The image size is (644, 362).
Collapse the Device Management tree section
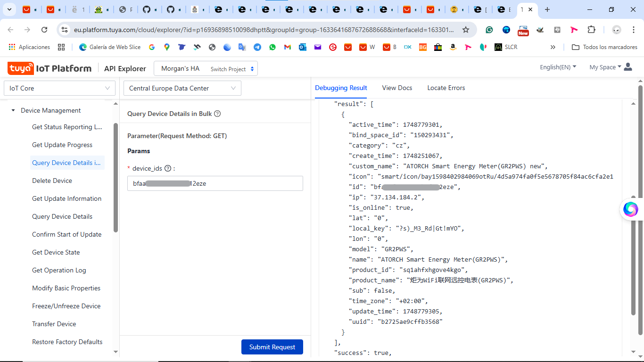13,110
